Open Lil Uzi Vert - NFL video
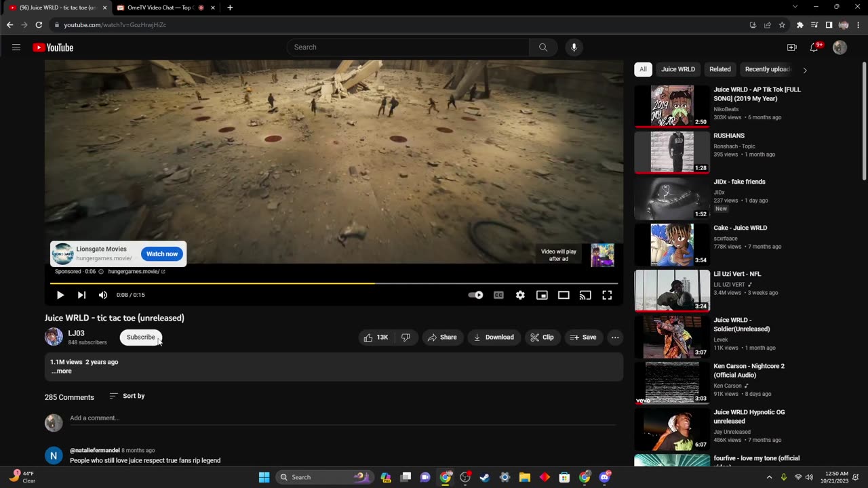Viewport: 868px width, 488px height. [x=737, y=274]
